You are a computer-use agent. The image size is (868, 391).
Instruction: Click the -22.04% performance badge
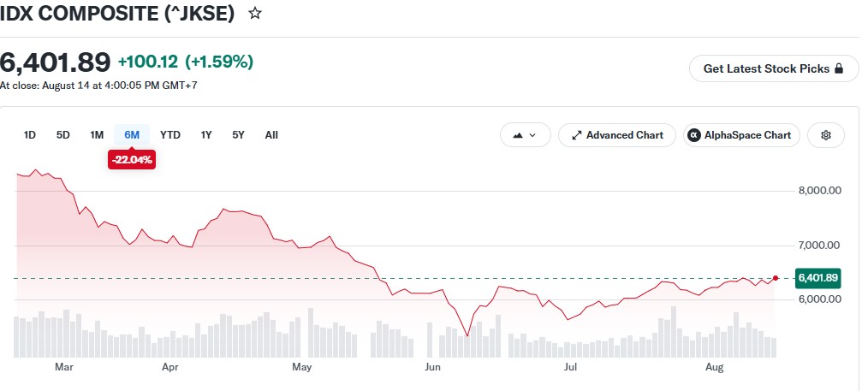[x=132, y=160]
